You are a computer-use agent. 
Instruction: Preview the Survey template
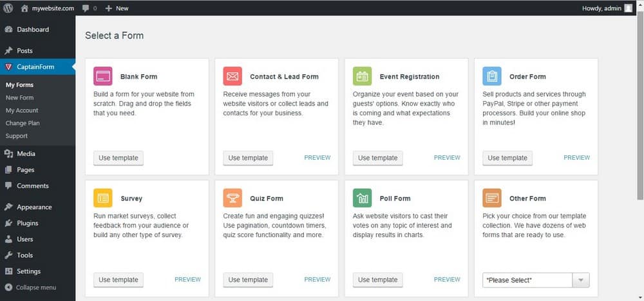pyautogui.click(x=187, y=279)
